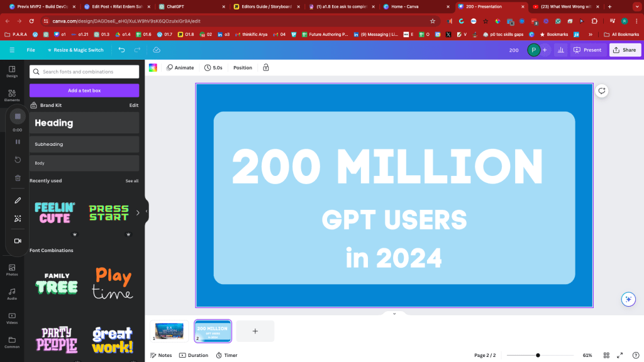Select the pencil draw tool
Image resolution: width=644 pixels, height=362 pixels.
[18, 200]
